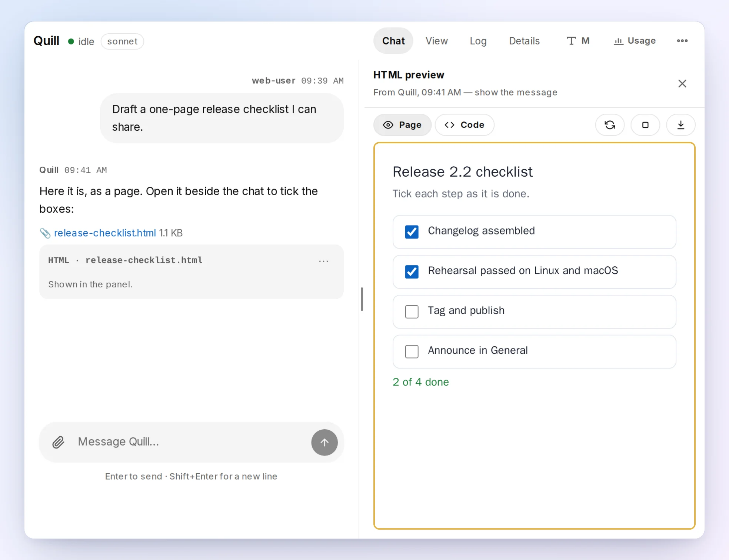
Task: Open the Log tab
Action: click(x=478, y=41)
